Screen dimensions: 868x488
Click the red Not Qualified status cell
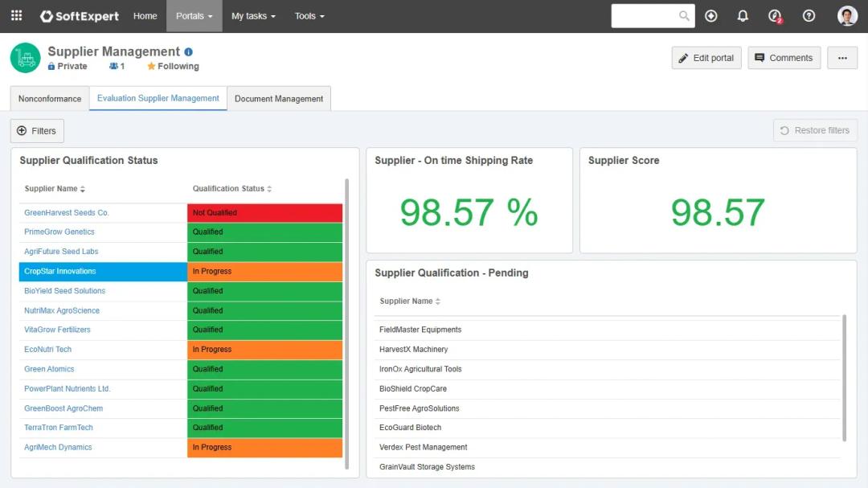[264, 213]
